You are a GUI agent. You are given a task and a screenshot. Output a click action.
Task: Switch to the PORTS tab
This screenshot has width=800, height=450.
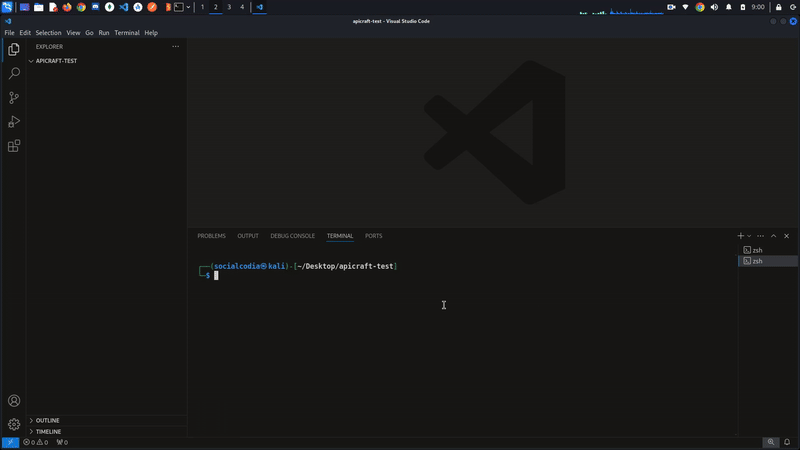(x=373, y=236)
